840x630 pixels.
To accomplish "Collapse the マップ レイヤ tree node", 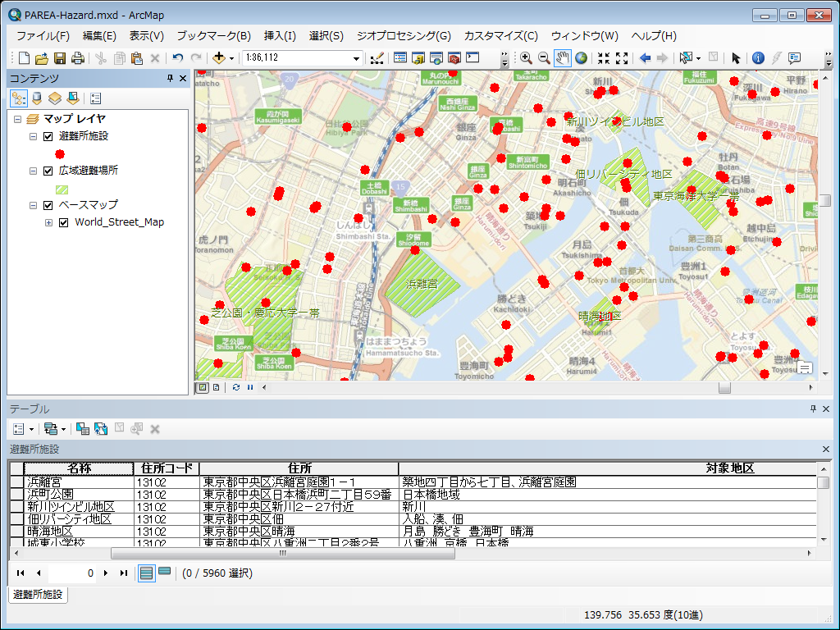I will pos(17,119).
